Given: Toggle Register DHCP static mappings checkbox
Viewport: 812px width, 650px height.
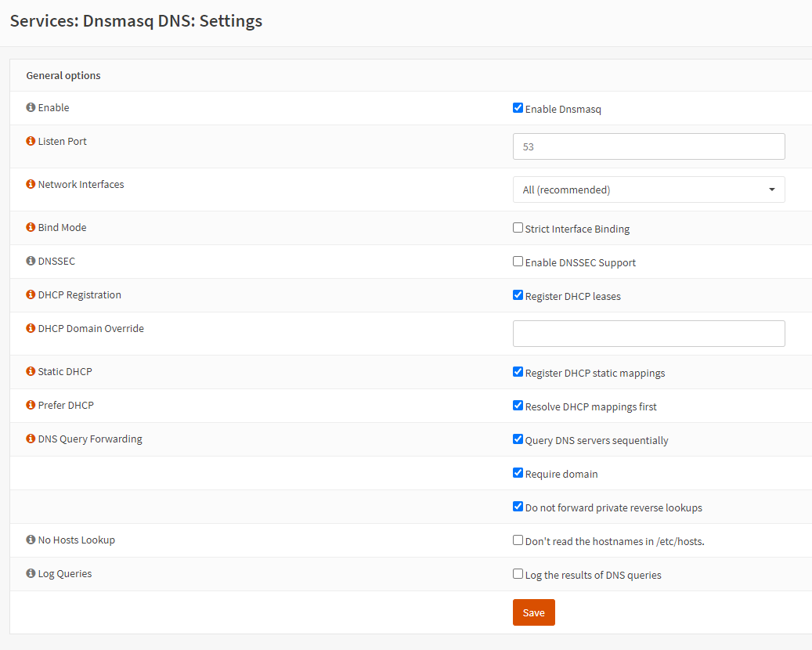Looking at the screenshot, I should (518, 371).
